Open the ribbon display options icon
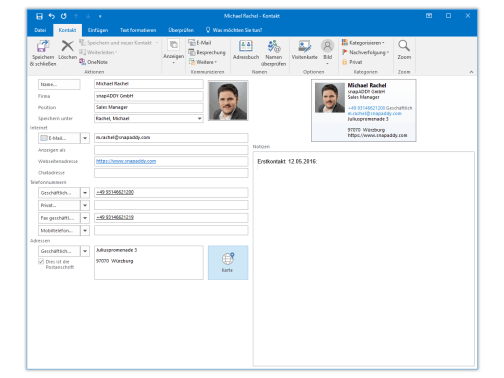The height and width of the screenshot is (378, 504). (x=429, y=16)
